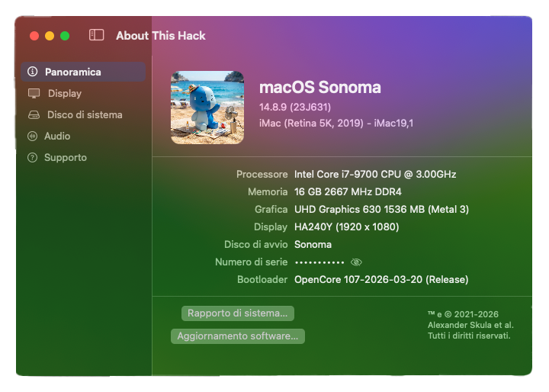
Task: Click the Supporto question mark icon
Action: point(32,158)
